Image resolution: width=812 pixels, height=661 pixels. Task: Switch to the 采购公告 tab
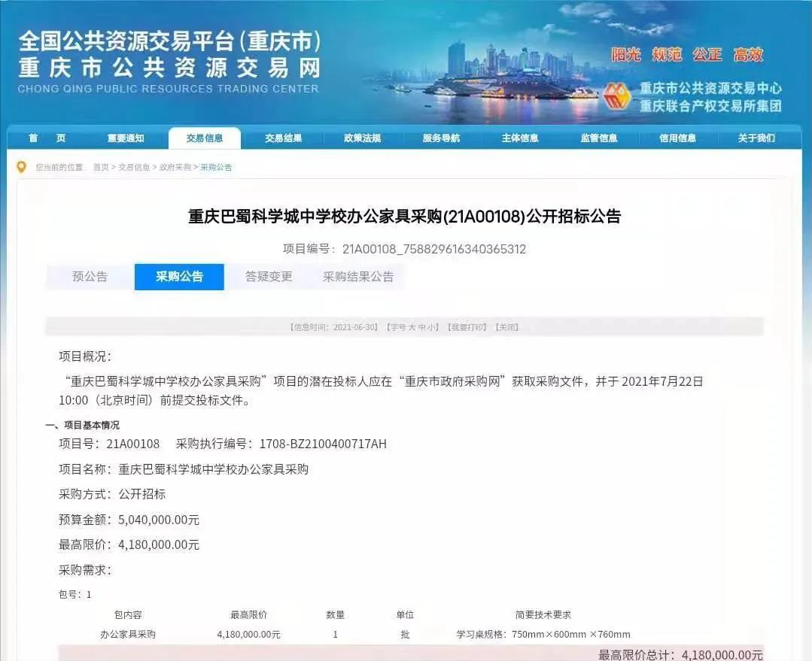pyautogui.click(x=179, y=277)
